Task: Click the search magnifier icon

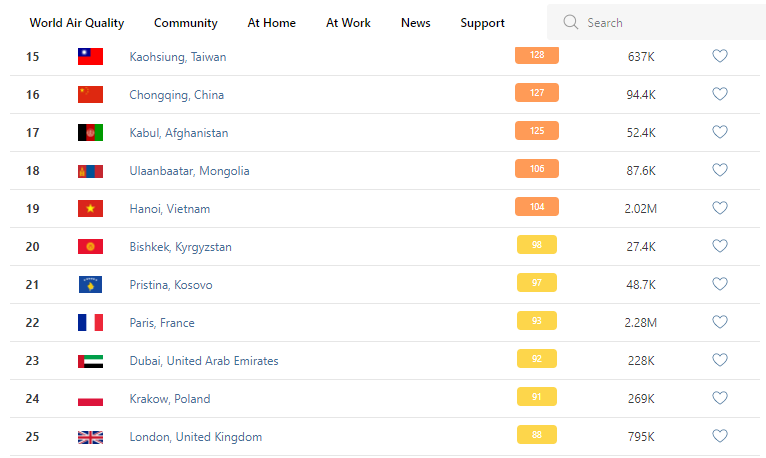Action: [x=571, y=22]
